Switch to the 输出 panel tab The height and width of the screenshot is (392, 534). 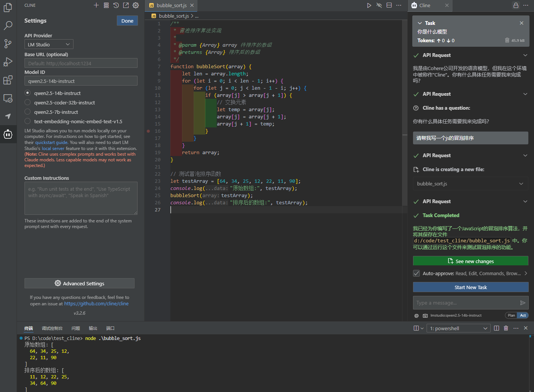point(93,328)
